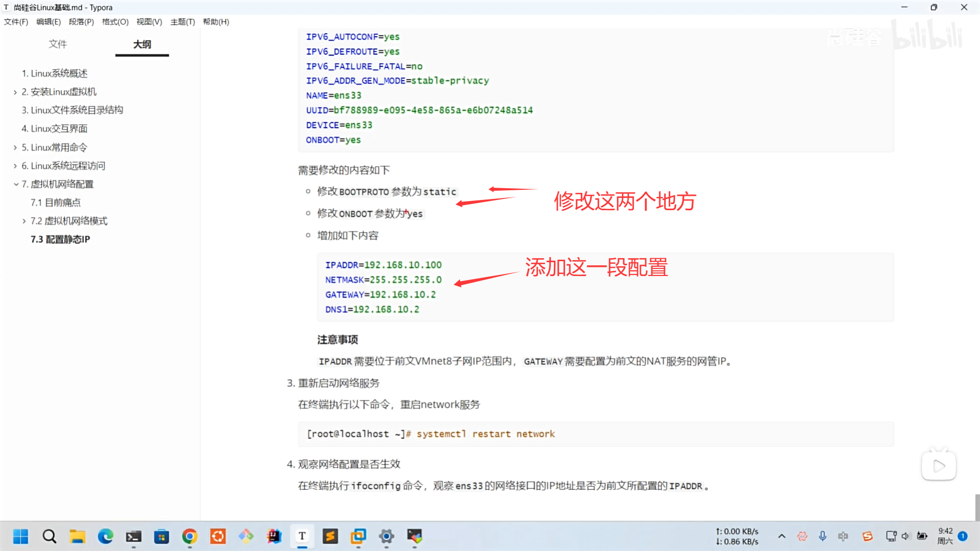980x551 pixels.
Task: Expand section 5 Linux常用命令
Action: pyautogui.click(x=15, y=148)
